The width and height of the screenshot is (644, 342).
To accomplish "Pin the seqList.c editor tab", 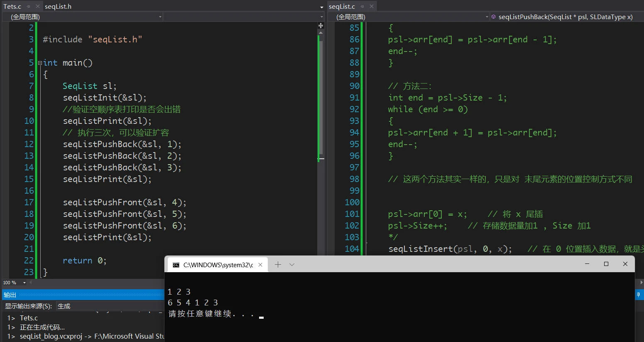I will coord(362,7).
